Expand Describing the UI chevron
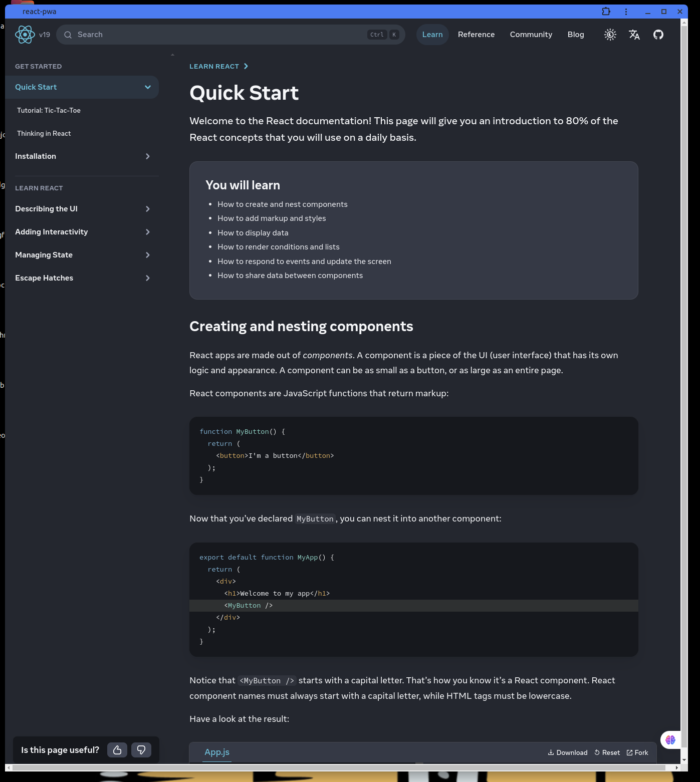This screenshot has width=700, height=782. click(148, 209)
